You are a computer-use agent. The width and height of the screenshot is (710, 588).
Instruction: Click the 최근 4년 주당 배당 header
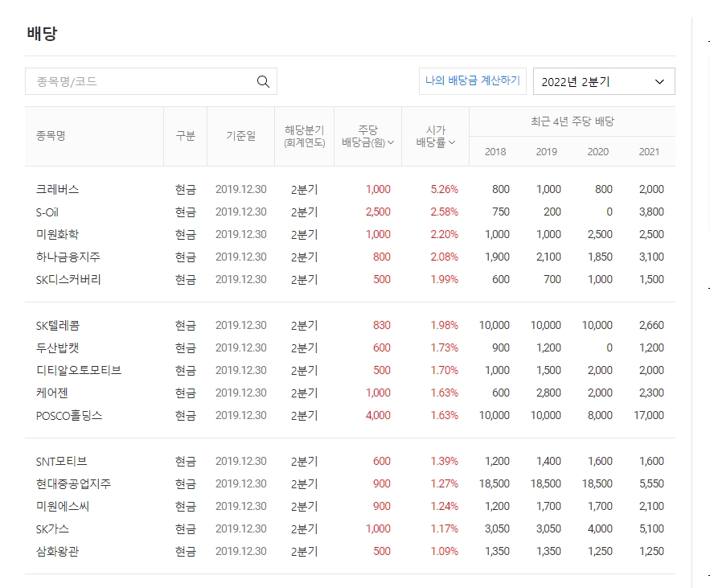pos(573,121)
